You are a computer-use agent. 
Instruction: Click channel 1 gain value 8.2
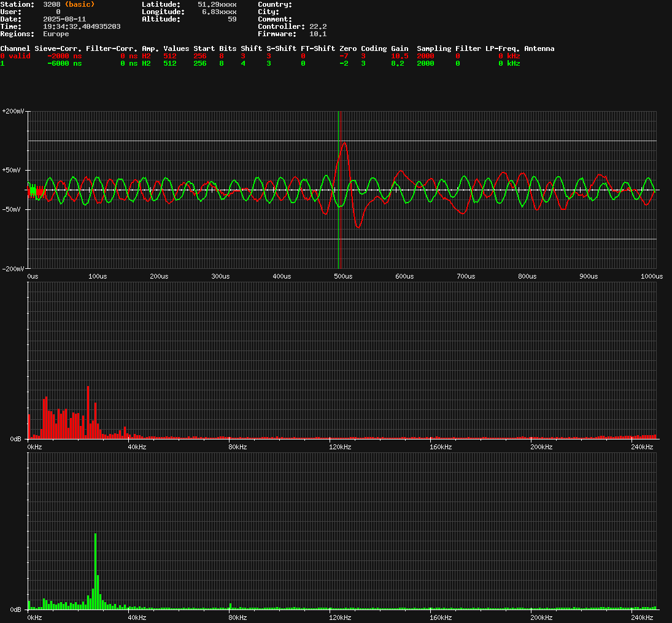[x=398, y=63]
